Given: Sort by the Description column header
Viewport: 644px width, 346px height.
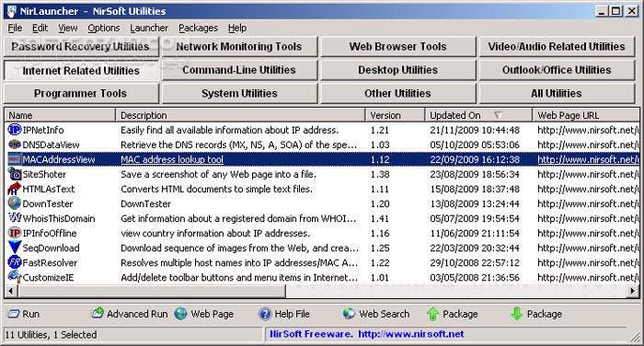Looking at the screenshot, I should pyautogui.click(x=241, y=115).
